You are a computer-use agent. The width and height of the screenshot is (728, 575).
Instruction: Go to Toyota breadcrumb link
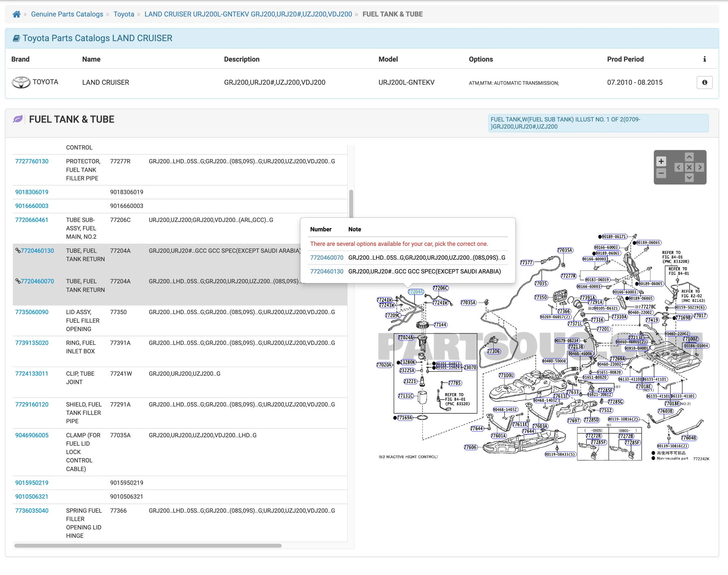tap(124, 14)
